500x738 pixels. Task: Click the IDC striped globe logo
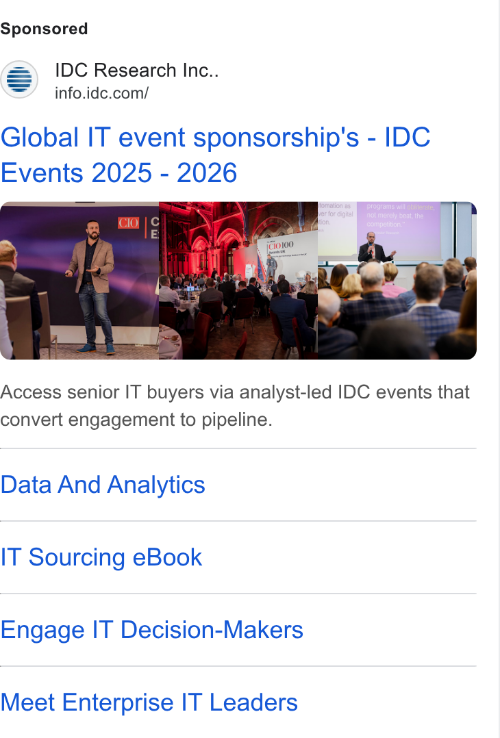(x=19, y=80)
